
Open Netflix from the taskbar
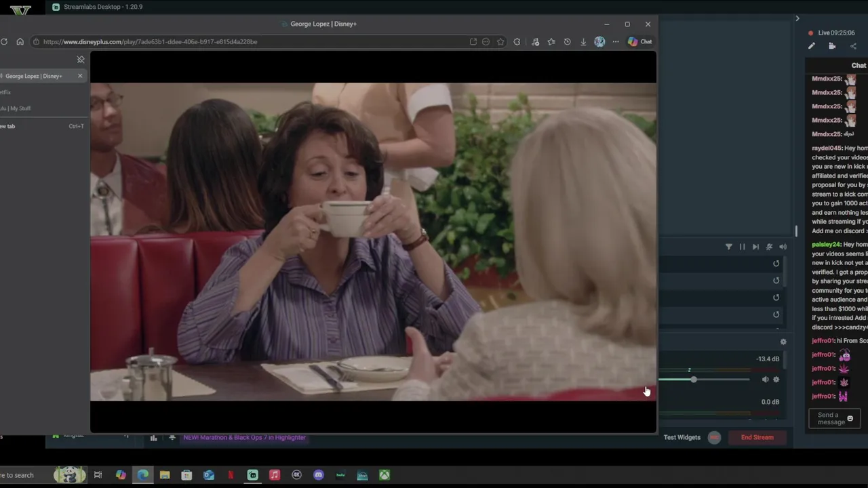(x=231, y=475)
